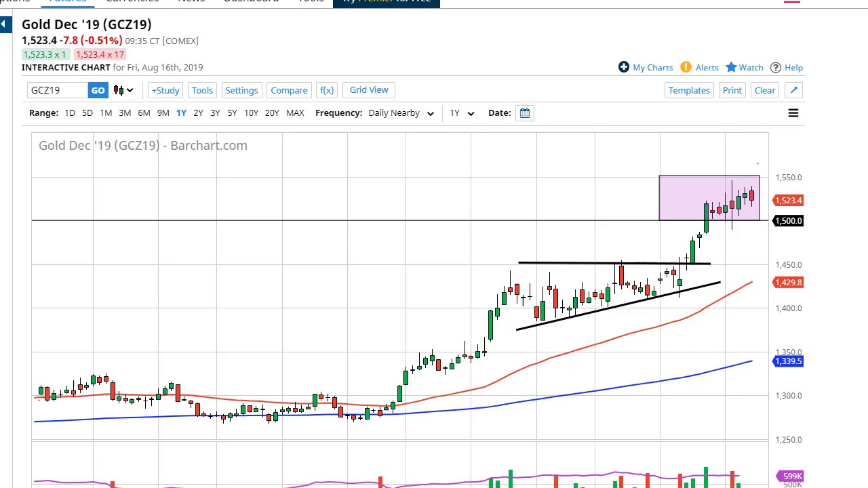Click the GO button
Screen dimensions: 868x488
[98, 90]
